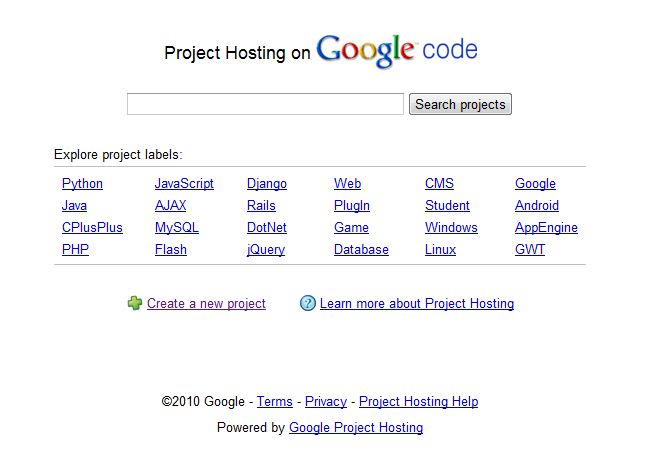This screenshot has width=665, height=461.
Task: Click the Project Hosting Help link
Action: (418, 402)
